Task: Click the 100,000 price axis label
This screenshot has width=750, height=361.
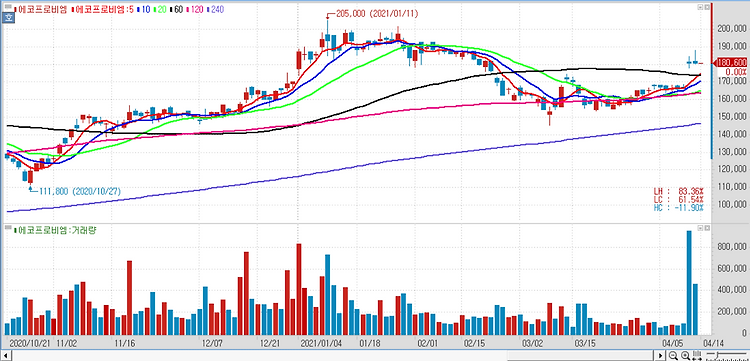Action: click(x=732, y=205)
